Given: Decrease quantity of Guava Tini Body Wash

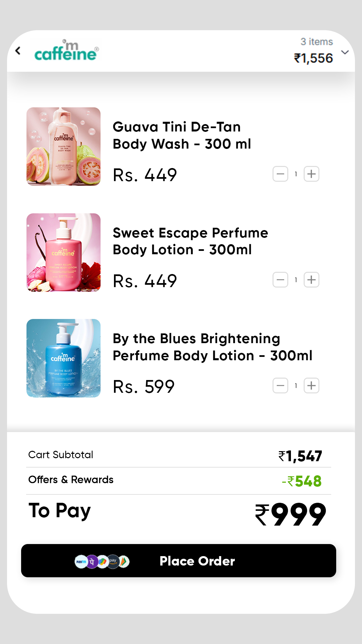Looking at the screenshot, I should click(x=280, y=174).
